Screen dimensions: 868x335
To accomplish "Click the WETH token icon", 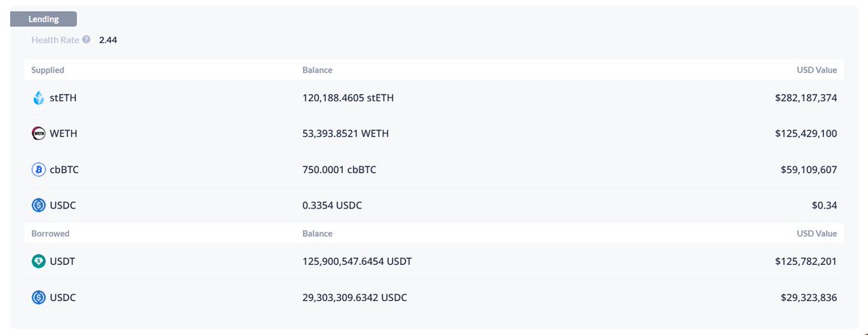I will coord(39,134).
